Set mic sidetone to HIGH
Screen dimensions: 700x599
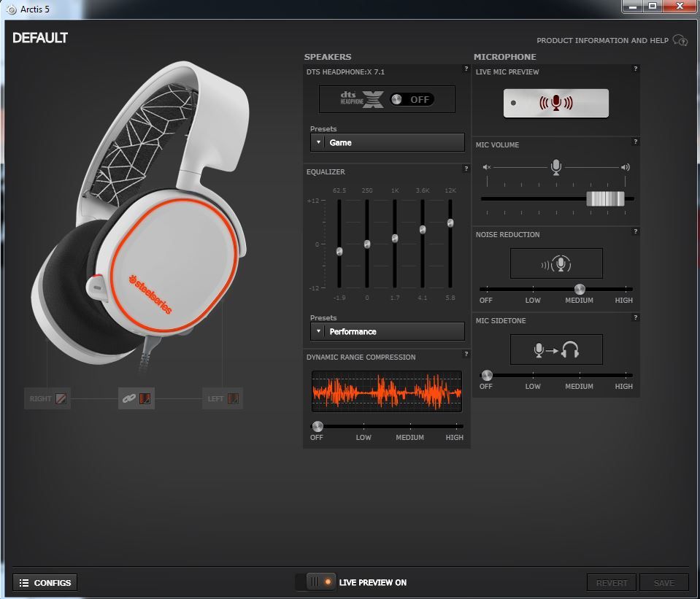(623, 387)
